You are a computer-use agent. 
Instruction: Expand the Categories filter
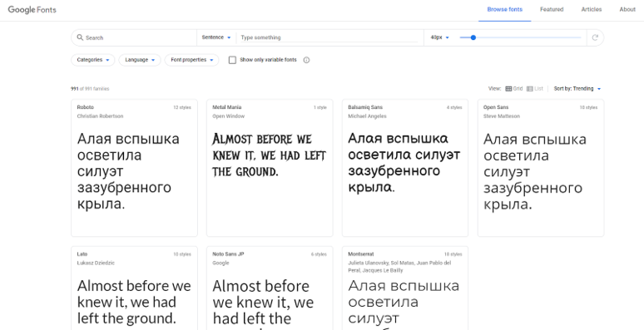click(x=93, y=60)
